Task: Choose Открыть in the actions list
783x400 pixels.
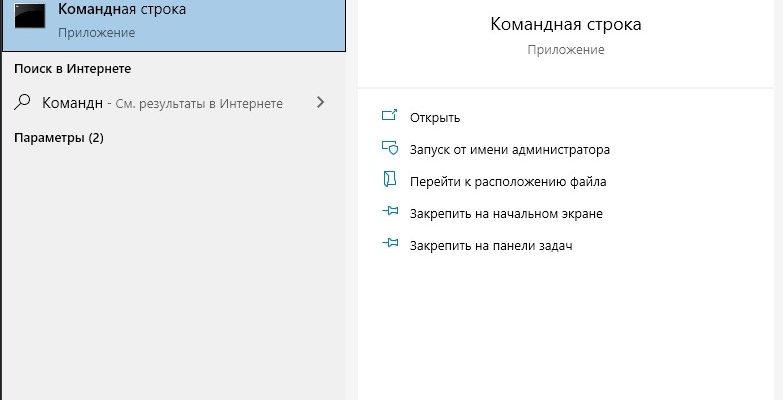Action: (x=435, y=118)
